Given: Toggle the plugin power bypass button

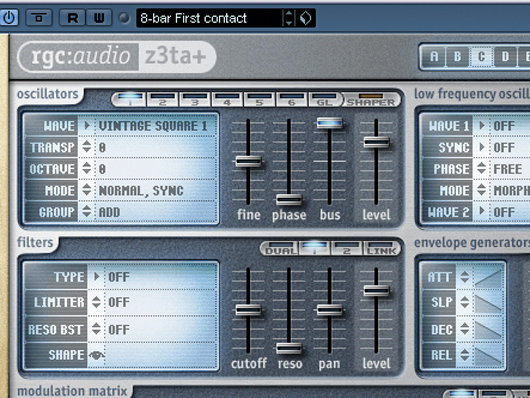Looking at the screenshot, I should pos(9,18).
